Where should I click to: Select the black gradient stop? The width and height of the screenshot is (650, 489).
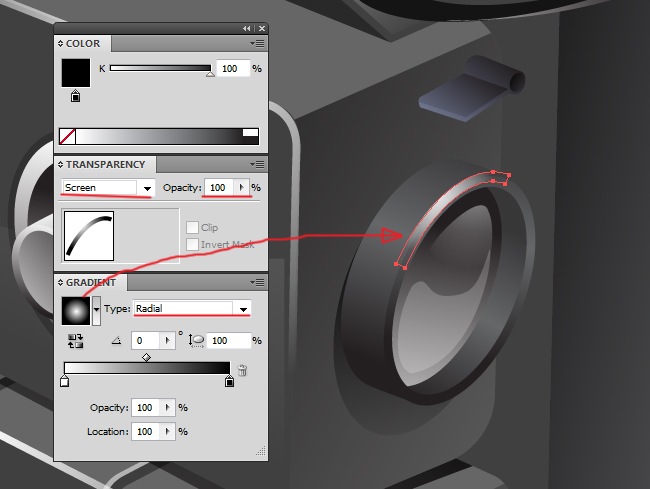click(x=229, y=381)
